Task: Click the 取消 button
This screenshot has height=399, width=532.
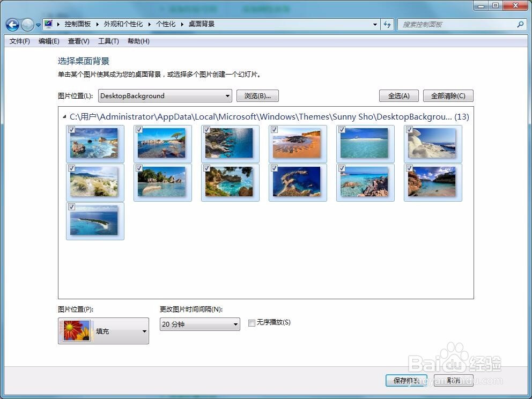Action: point(454,380)
